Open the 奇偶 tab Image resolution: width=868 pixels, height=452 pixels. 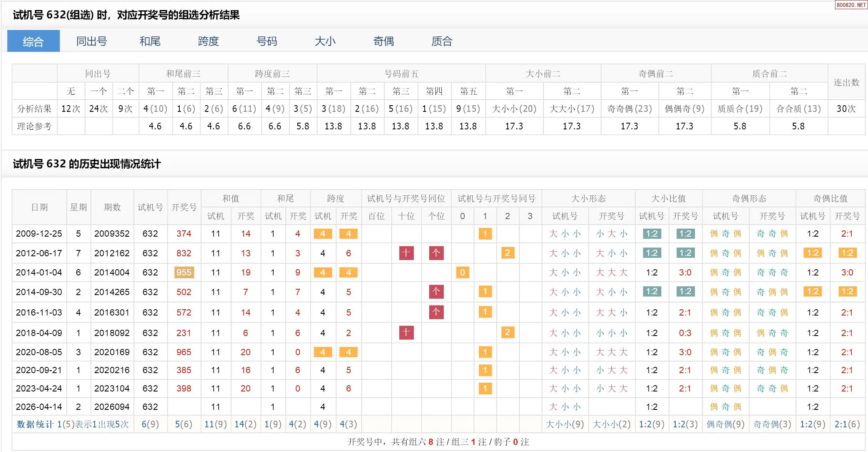coord(383,41)
